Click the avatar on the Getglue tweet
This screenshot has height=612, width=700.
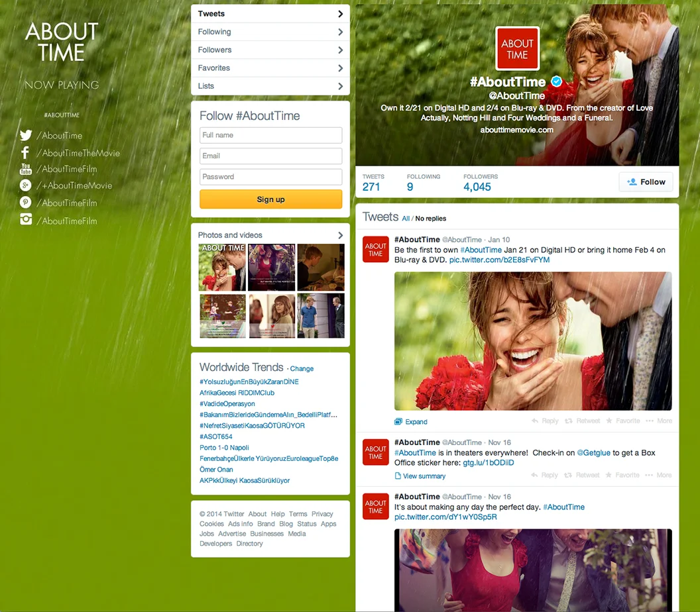[x=375, y=452]
